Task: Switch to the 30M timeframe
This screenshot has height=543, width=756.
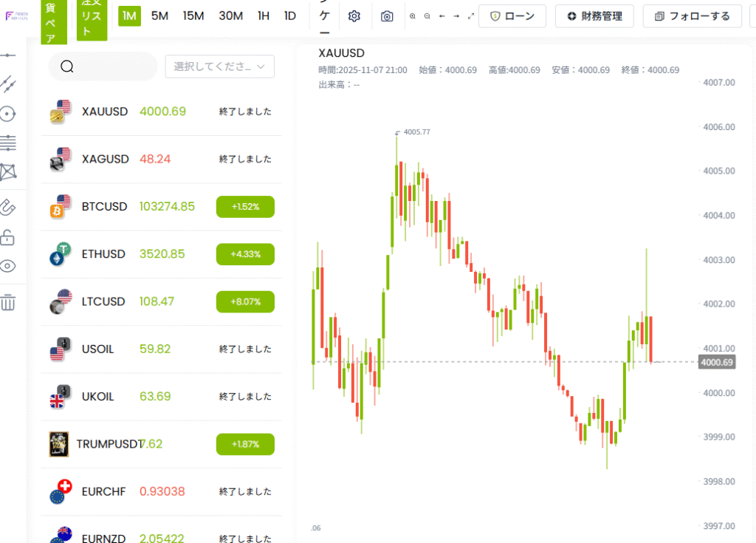Action: pos(230,16)
